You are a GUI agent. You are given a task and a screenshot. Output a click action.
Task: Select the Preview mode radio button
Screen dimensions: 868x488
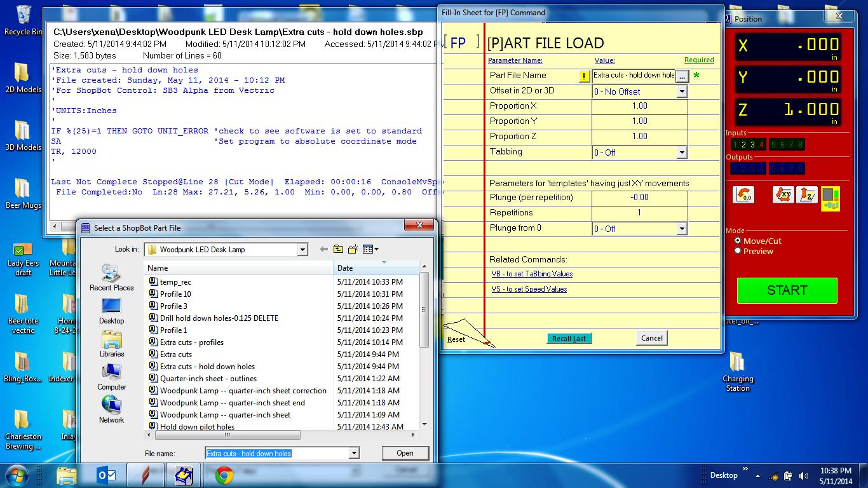[738, 251]
